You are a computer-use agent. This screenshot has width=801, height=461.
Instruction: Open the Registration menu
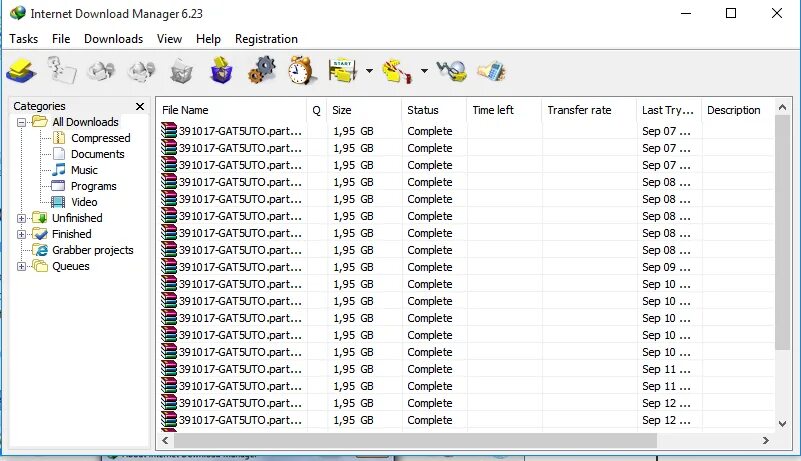(266, 39)
